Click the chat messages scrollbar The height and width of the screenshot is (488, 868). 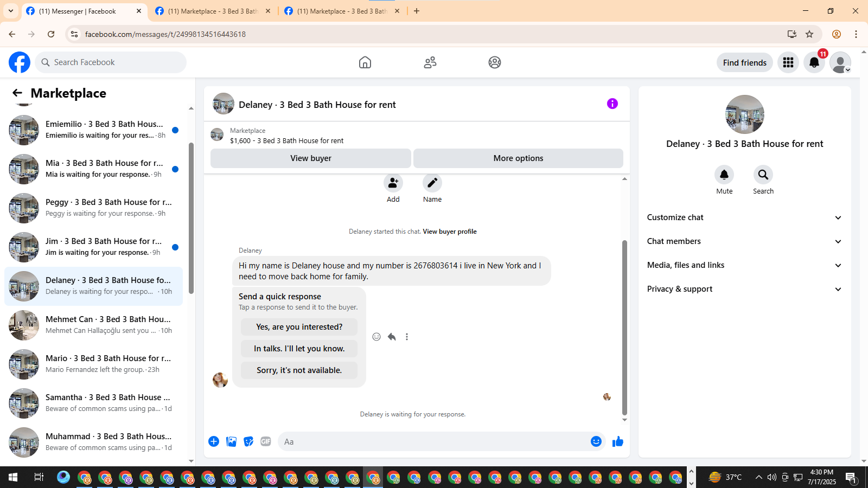(x=624, y=327)
